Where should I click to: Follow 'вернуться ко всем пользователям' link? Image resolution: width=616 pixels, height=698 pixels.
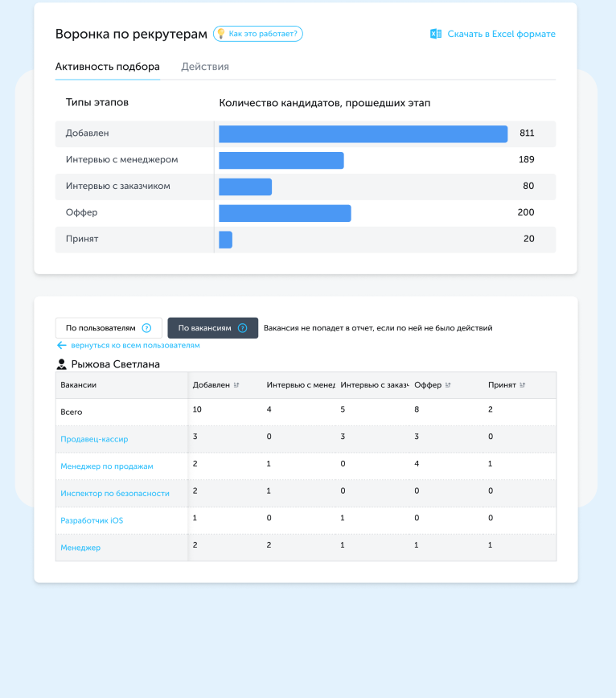click(x=135, y=346)
